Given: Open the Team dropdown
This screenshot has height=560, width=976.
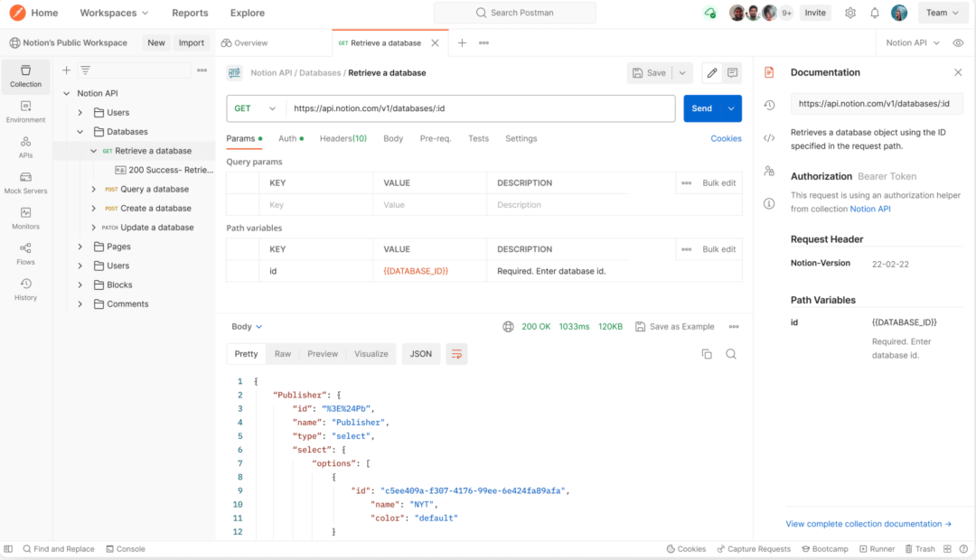Looking at the screenshot, I should [943, 13].
